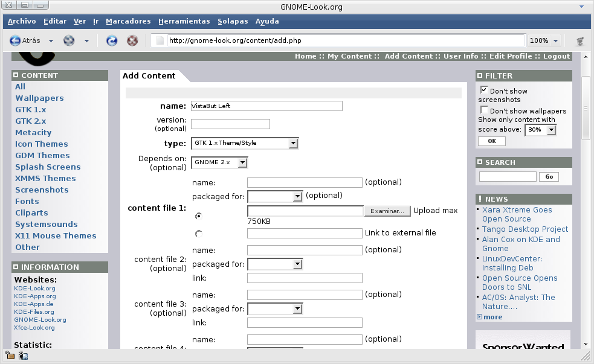Click the forward navigation arrow icon
Viewport: 594px width, 364px height.
pos(68,40)
